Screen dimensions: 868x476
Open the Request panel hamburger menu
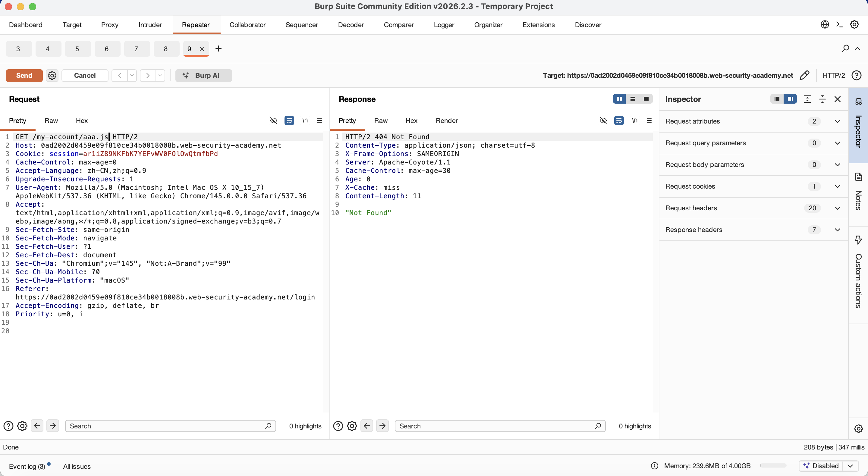(x=319, y=121)
